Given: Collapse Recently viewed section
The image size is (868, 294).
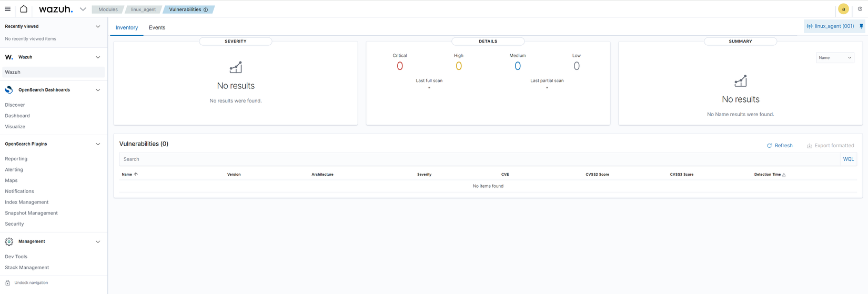Looking at the screenshot, I should point(98,26).
